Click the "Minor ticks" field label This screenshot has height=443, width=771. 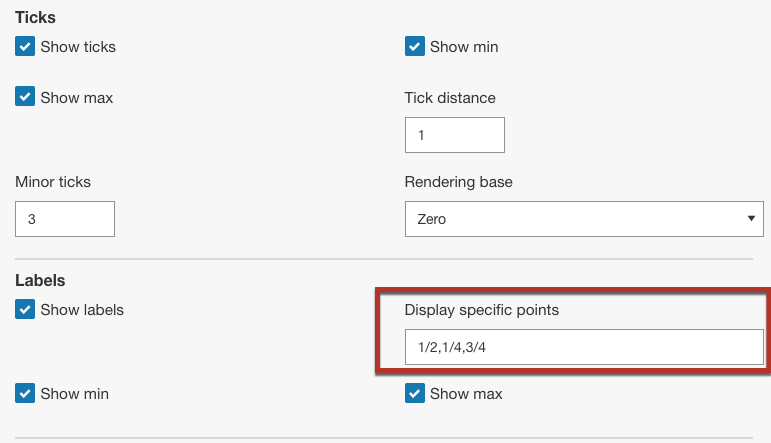tap(53, 182)
